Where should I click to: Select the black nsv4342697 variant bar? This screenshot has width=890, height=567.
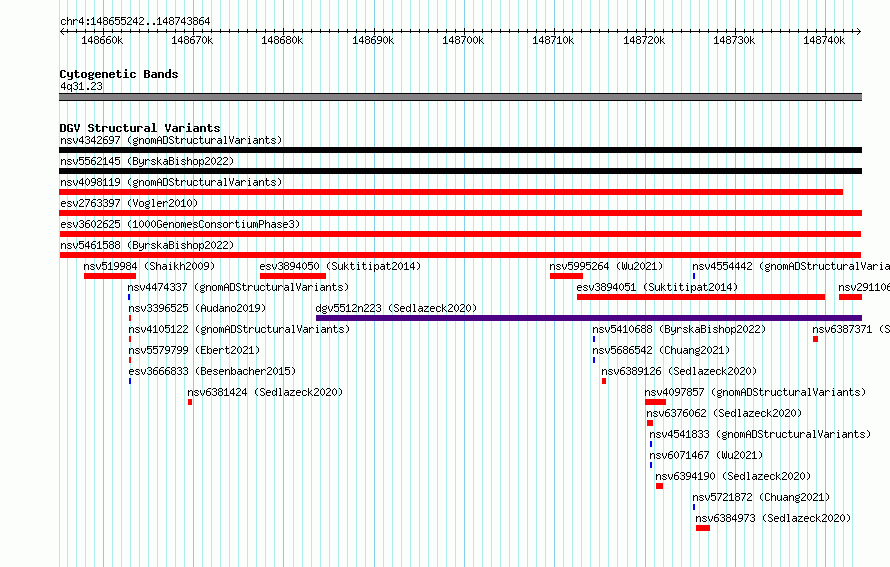pyautogui.click(x=460, y=150)
